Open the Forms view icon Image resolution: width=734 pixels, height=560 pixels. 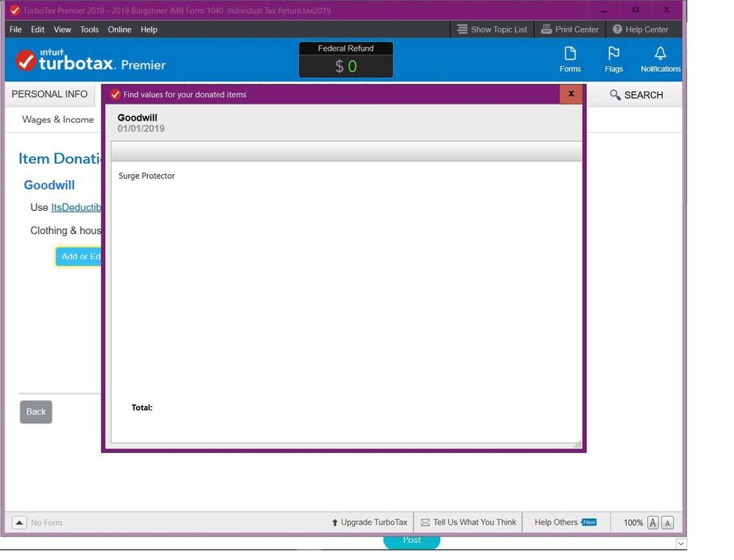click(569, 60)
